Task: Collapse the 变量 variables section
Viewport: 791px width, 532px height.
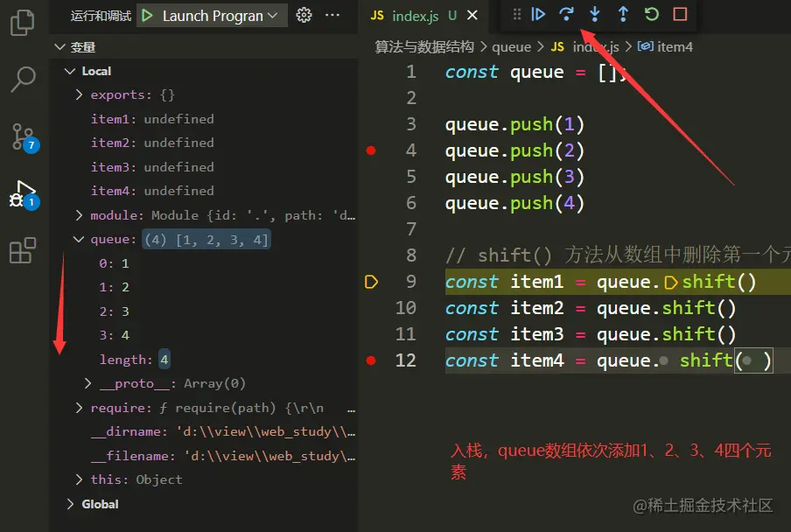Action: pos(60,47)
